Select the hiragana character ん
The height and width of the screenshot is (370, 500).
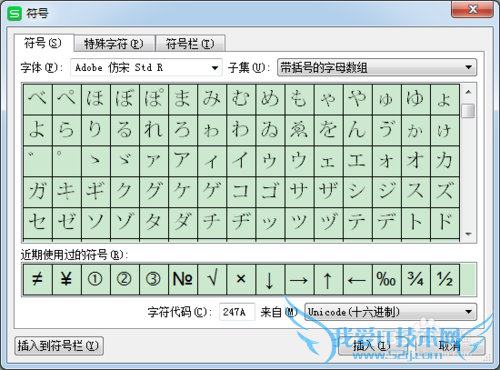tap(357, 130)
